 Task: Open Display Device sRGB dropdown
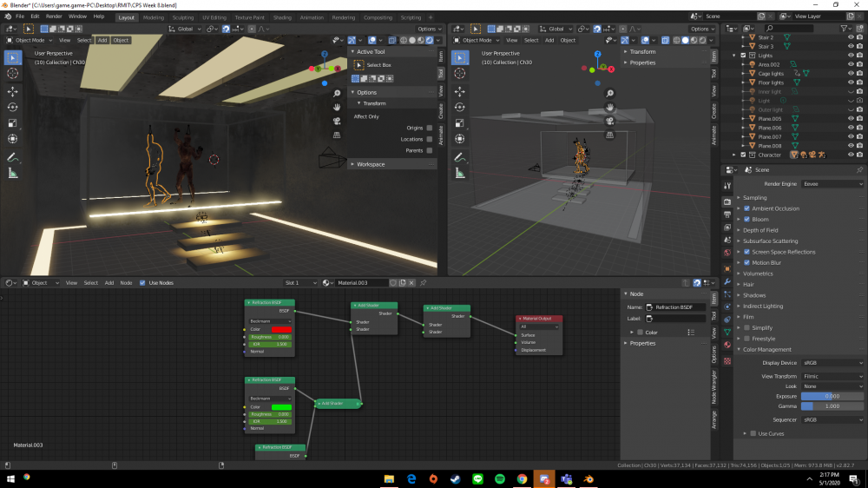click(832, 363)
